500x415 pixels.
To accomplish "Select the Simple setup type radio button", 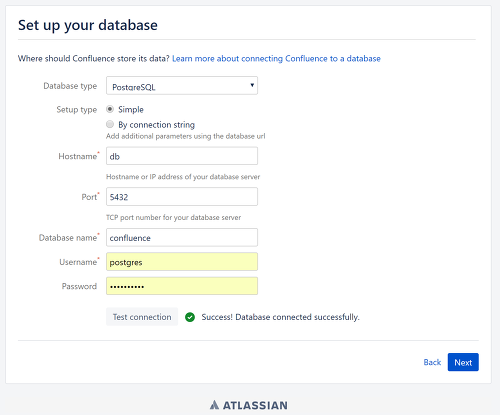I will point(110,109).
